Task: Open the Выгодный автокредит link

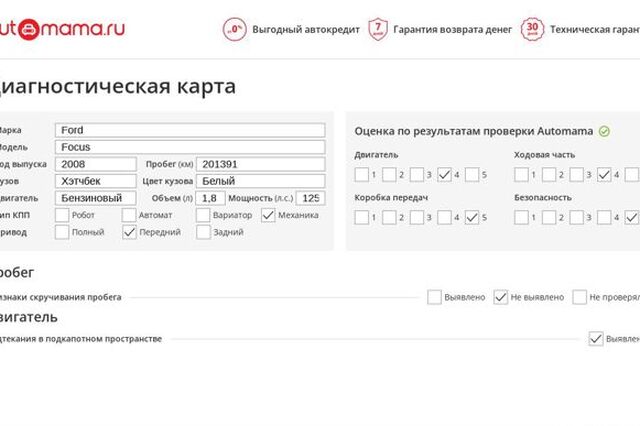Action: pos(306,30)
